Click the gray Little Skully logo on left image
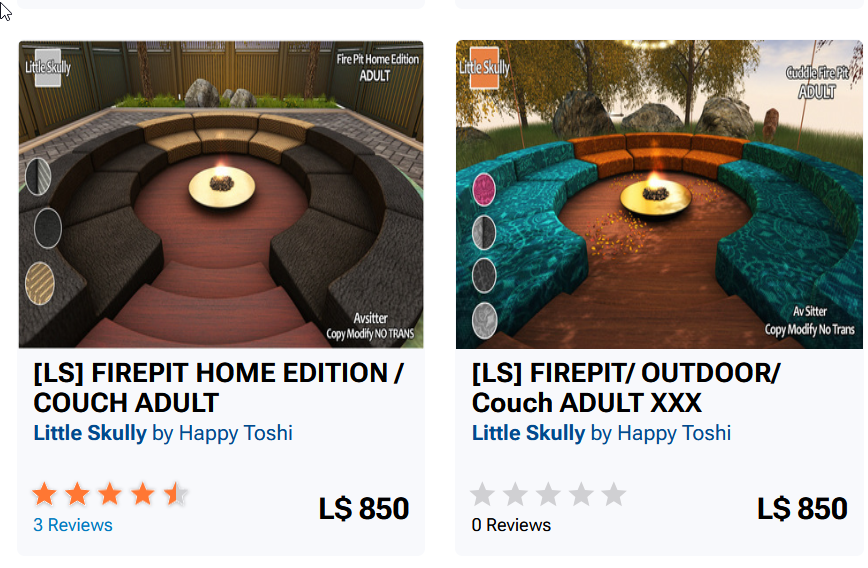This screenshot has height=568, width=868. [x=48, y=67]
